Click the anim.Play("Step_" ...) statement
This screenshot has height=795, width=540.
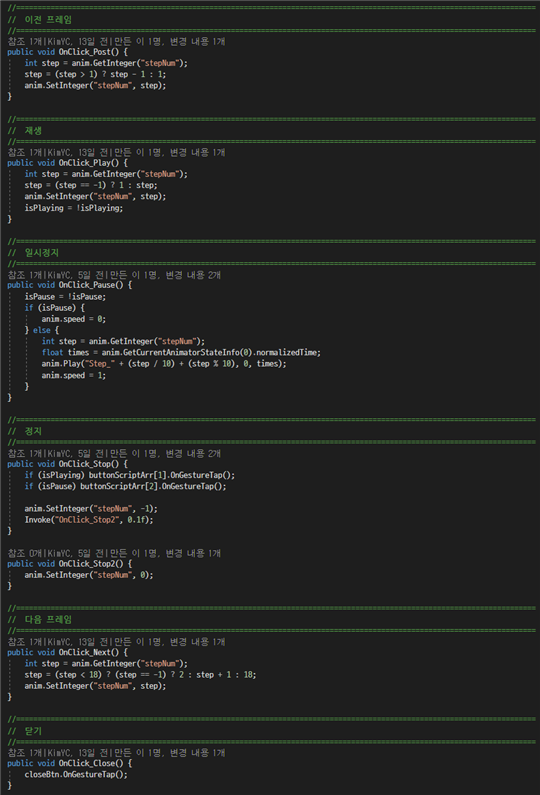coord(164,364)
